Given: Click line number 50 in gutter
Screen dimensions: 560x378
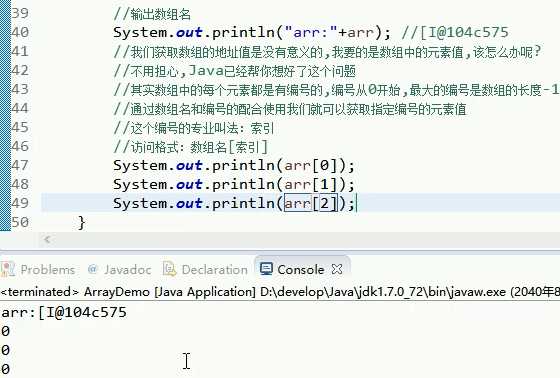Looking at the screenshot, I should tap(20, 222).
